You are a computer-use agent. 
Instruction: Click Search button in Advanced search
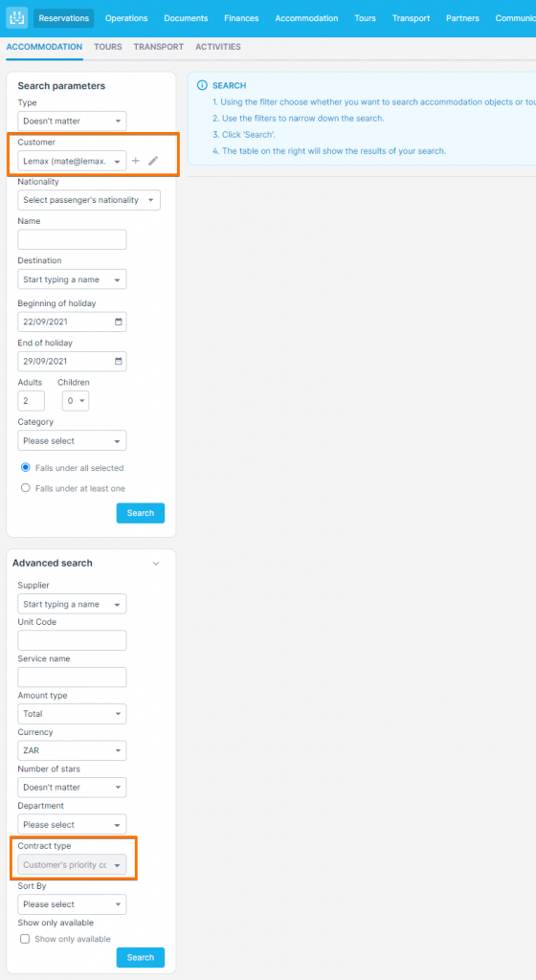(141, 957)
